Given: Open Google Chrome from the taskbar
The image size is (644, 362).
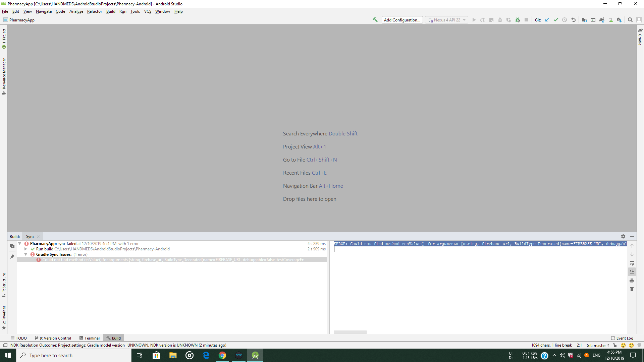Looking at the screenshot, I should pos(223,355).
